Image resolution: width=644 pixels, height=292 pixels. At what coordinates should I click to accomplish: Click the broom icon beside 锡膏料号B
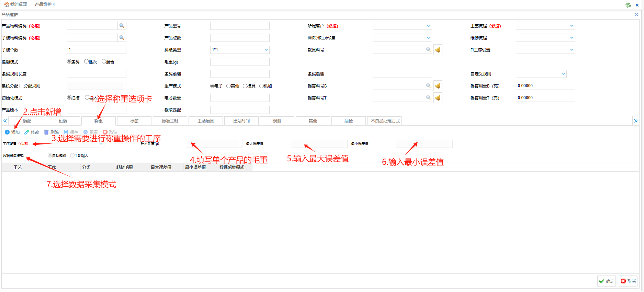click(438, 86)
